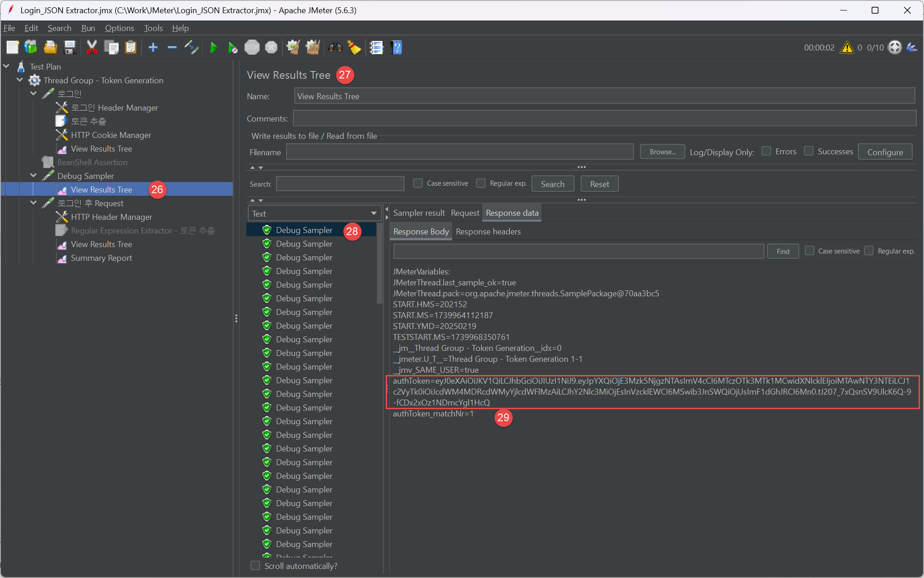Click the Clear All results icon

pyautogui.click(x=313, y=47)
